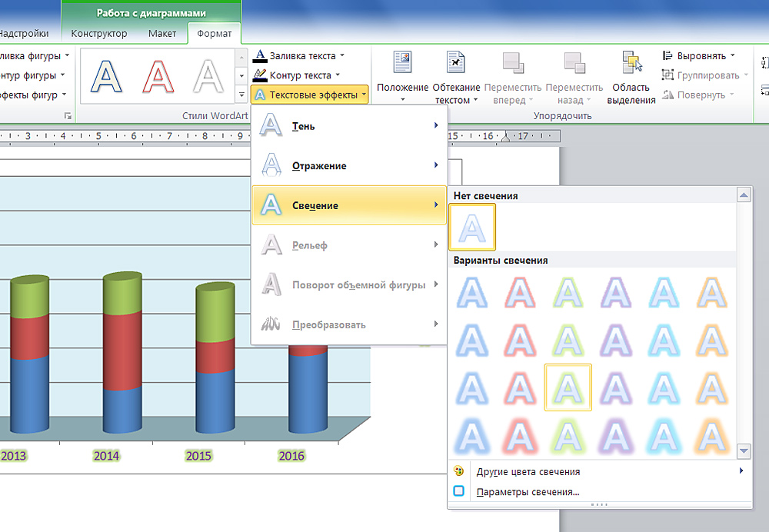The image size is (769, 532).
Task: Click the Контур текста outline icon
Action: [x=261, y=75]
